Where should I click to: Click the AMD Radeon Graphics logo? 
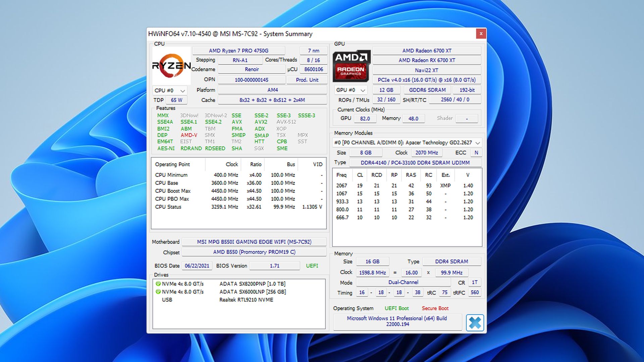pyautogui.click(x=352, y=66)
